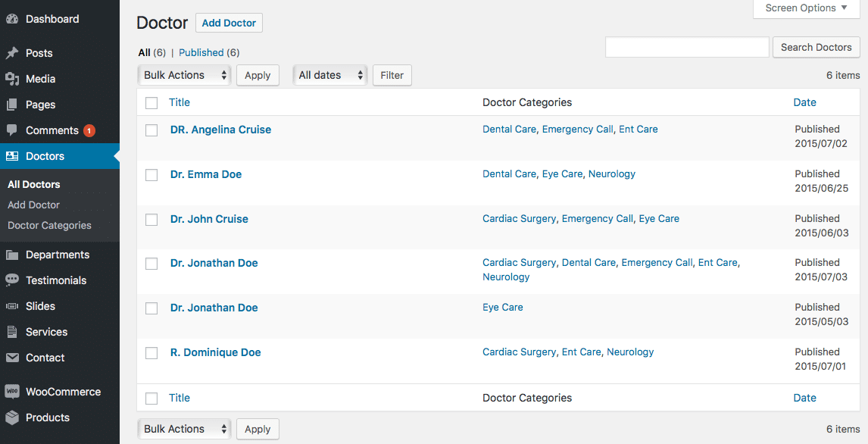Toggle the select-all checkbox beside the header Title
The height and width of the screenshot is (444, 868).
[x=151, y=102]
